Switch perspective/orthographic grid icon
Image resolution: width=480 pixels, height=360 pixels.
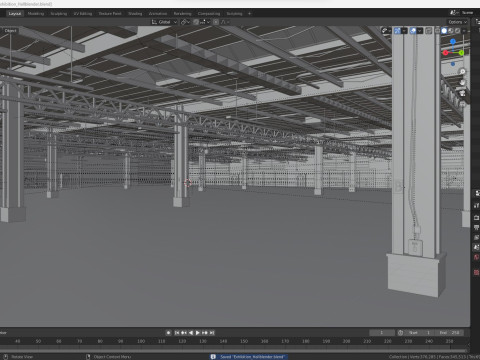click(462, 104)
